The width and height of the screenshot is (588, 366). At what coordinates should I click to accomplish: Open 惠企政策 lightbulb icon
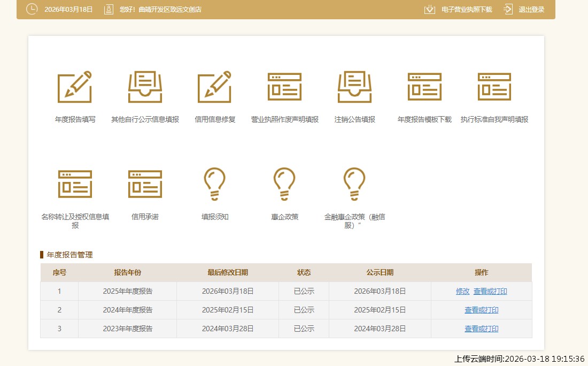click(284, 184)
